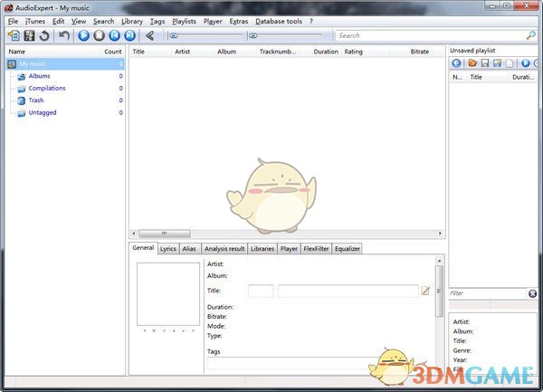The width and height of the screenshot is (543, 392).
Task: Click the undo arrow toolbar icon
Action: pos(64,35)
